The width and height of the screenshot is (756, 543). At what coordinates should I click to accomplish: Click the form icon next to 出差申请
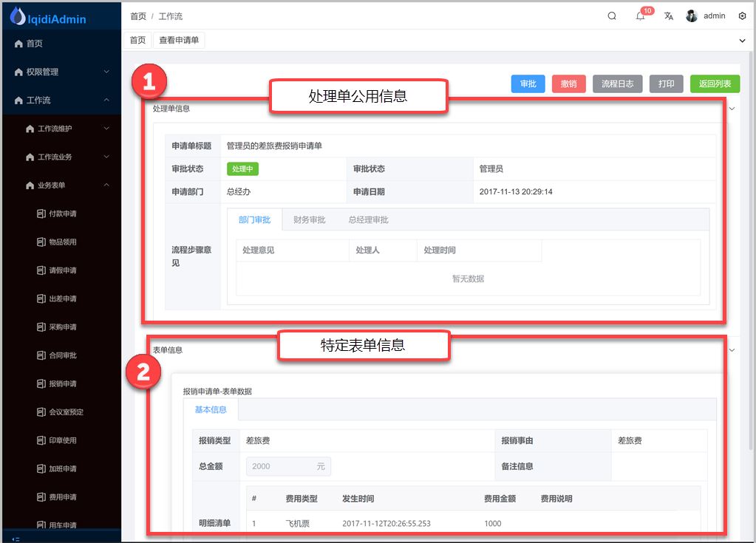click(41, 298)
